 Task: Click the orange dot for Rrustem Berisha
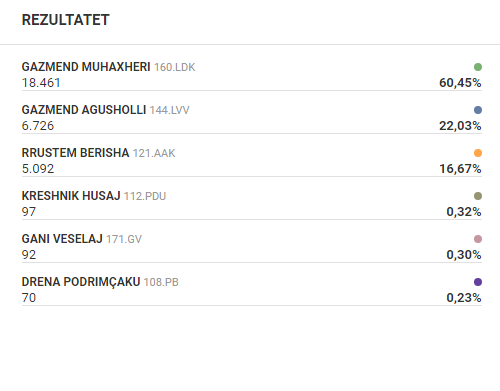pos(478,153)
